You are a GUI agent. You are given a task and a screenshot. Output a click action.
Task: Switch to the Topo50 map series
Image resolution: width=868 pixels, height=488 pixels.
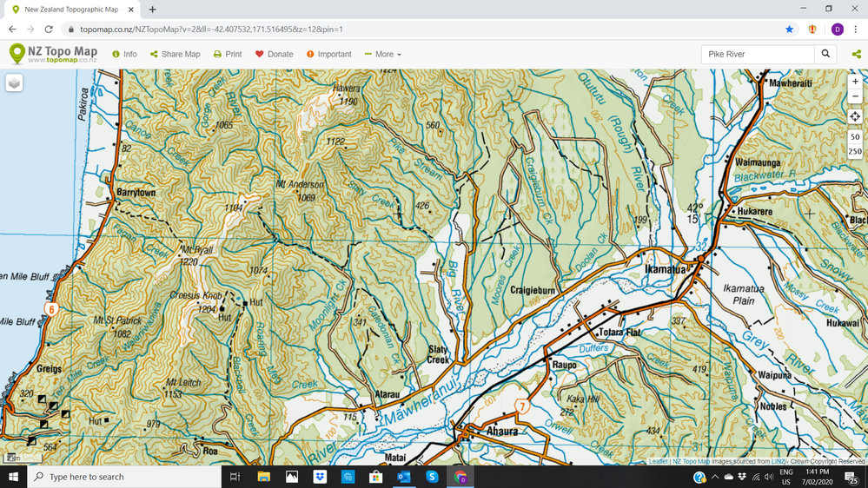coord(855,136)
